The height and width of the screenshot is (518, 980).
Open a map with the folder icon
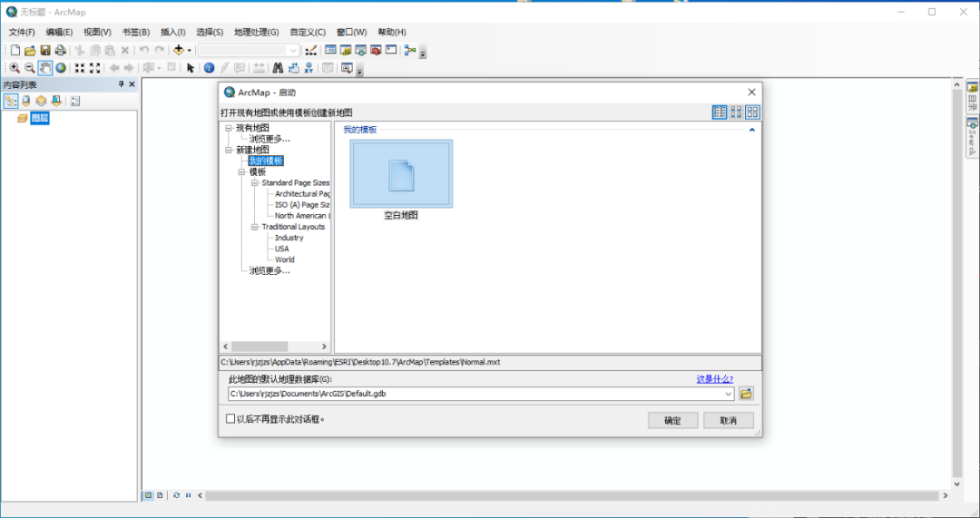click(30, 50)
